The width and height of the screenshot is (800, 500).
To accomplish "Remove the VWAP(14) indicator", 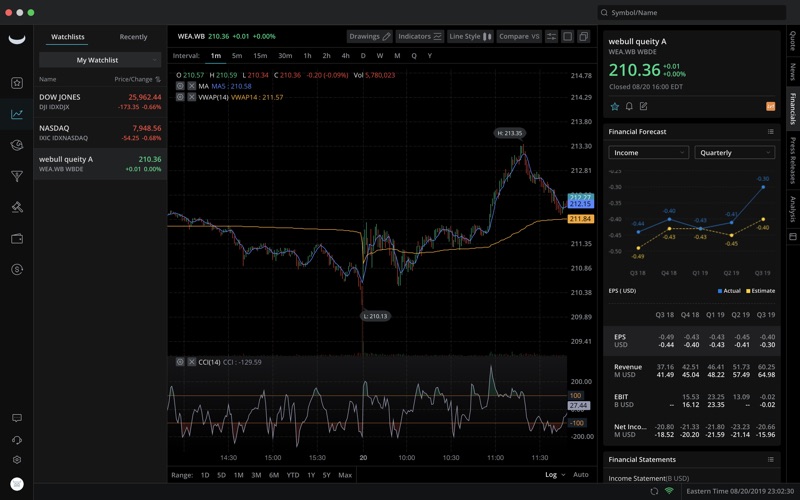I will pos(192,97).
